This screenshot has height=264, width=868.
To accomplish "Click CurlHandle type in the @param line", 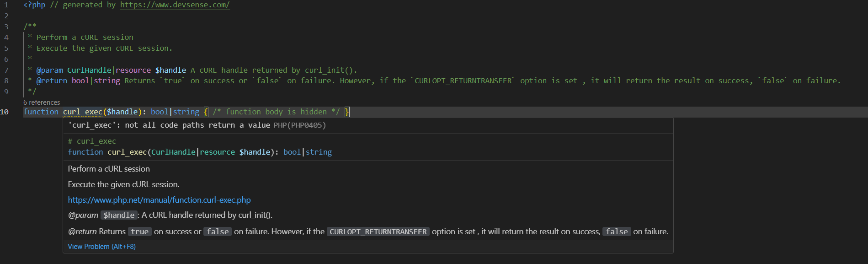I will coord(89,70).
